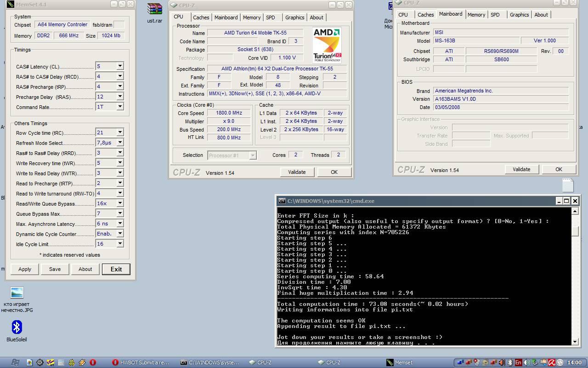Open the gear icon in quick launch
The height and width of the screenshot is (368, 588).
(x=40, y=362)
